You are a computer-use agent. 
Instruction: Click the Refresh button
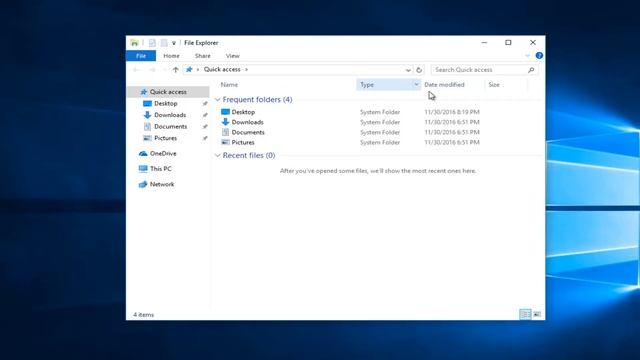pyautogui.click(x=419, y=70)
